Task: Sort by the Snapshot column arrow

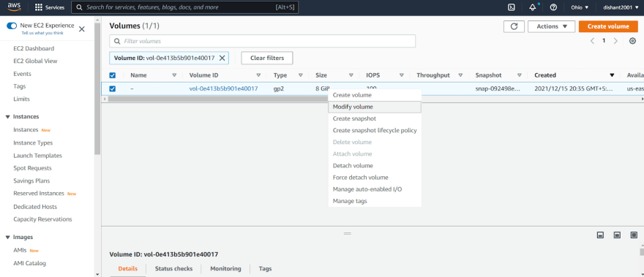Action: [520, 75]
